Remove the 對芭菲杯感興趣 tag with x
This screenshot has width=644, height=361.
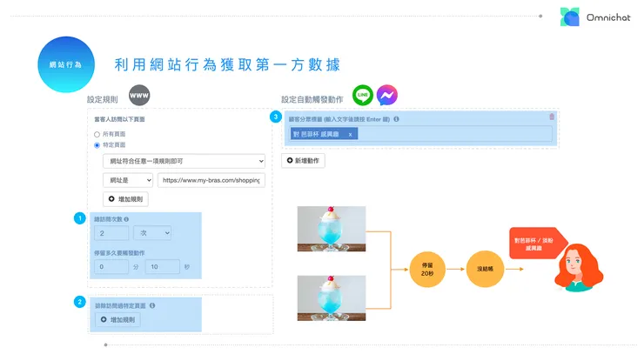(350, 134)
